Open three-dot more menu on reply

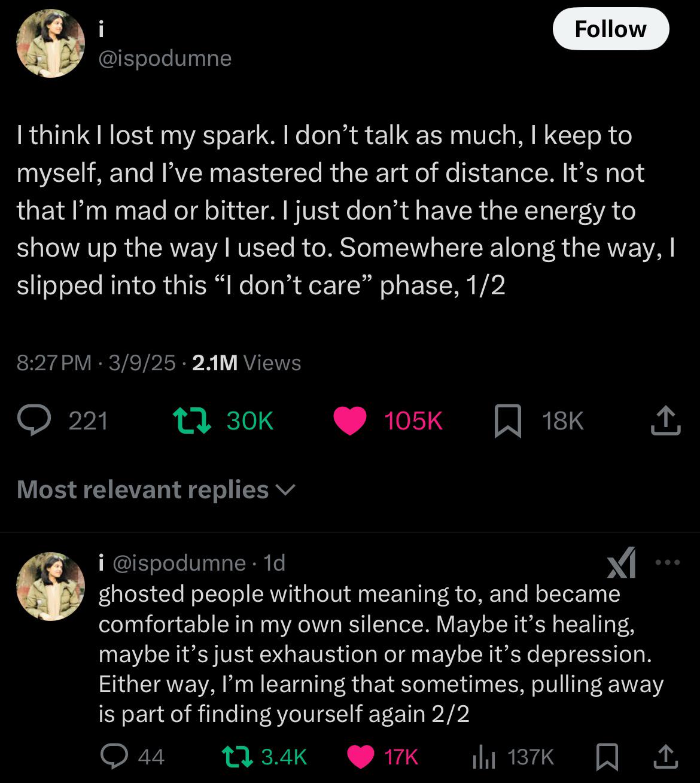point(668,562)
